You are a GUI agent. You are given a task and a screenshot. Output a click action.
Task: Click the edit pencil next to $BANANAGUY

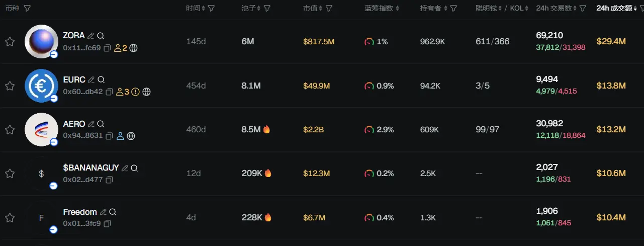(125, 168)
